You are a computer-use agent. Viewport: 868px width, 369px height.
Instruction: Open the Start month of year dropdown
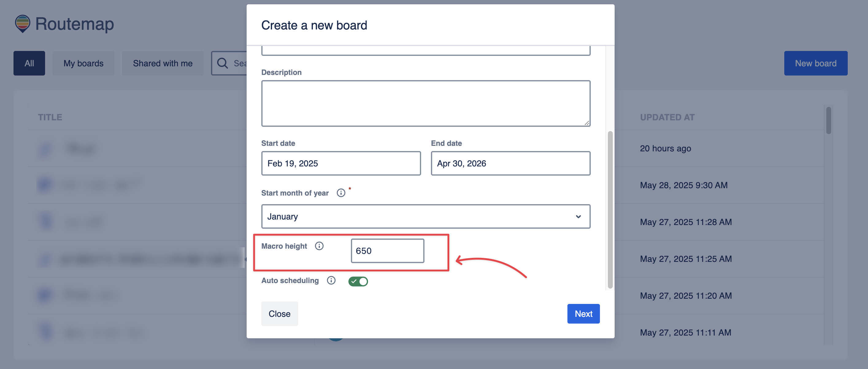coord(425,216)
